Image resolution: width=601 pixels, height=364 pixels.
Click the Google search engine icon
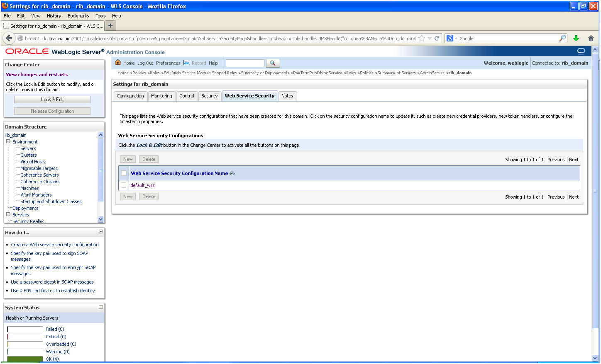click(x=450, y=39)
